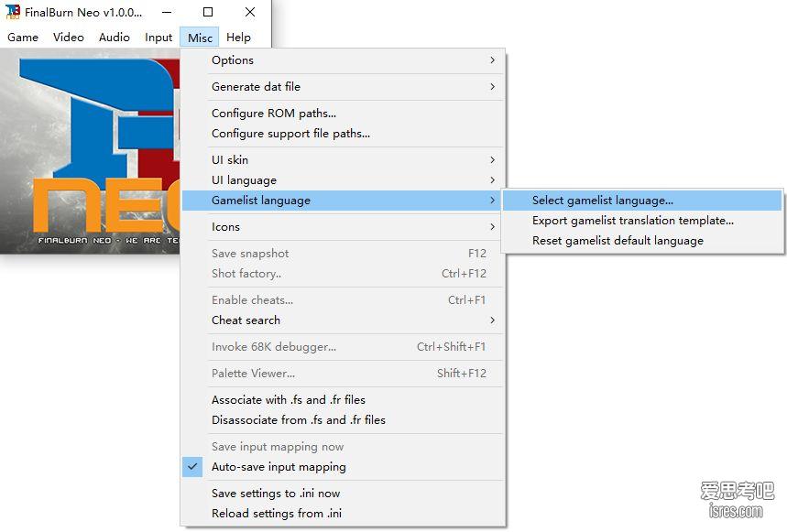This screenshot has width=787, height=532.
Task: Click the Save snapshot entry
Action: pos(344,254)
